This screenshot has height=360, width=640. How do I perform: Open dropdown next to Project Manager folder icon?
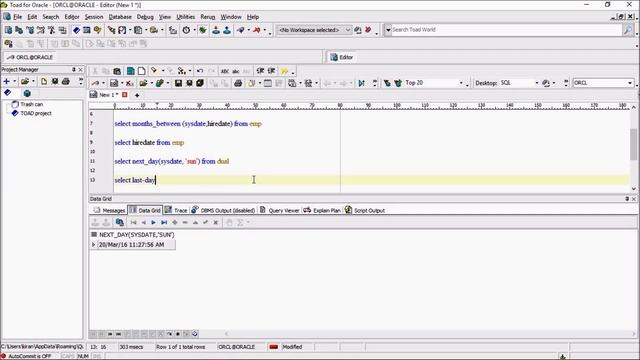(33, 82)
